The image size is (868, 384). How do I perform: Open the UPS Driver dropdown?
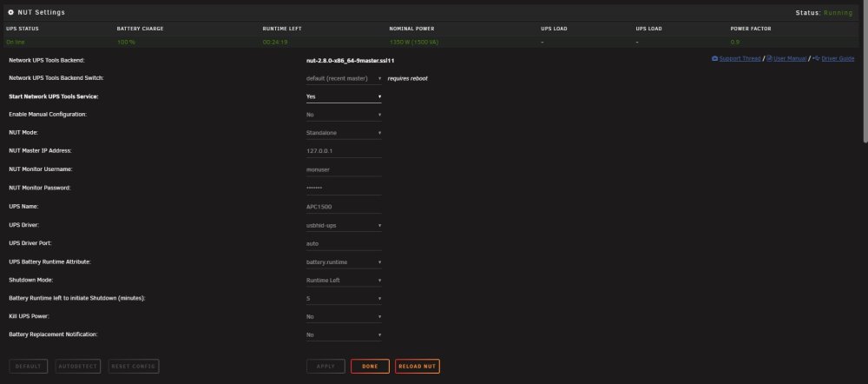pyautogui.click(x=344, y=226)
